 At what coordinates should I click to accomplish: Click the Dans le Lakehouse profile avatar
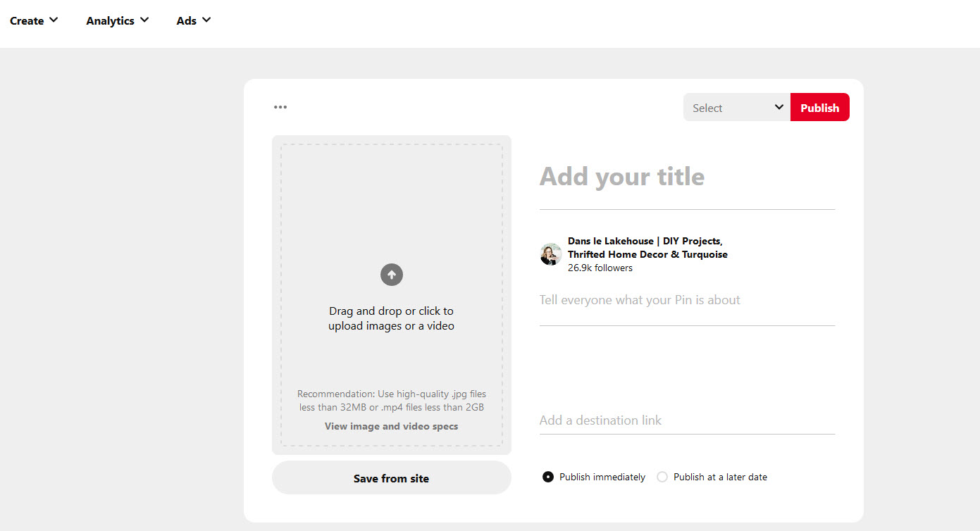[550, 254]
